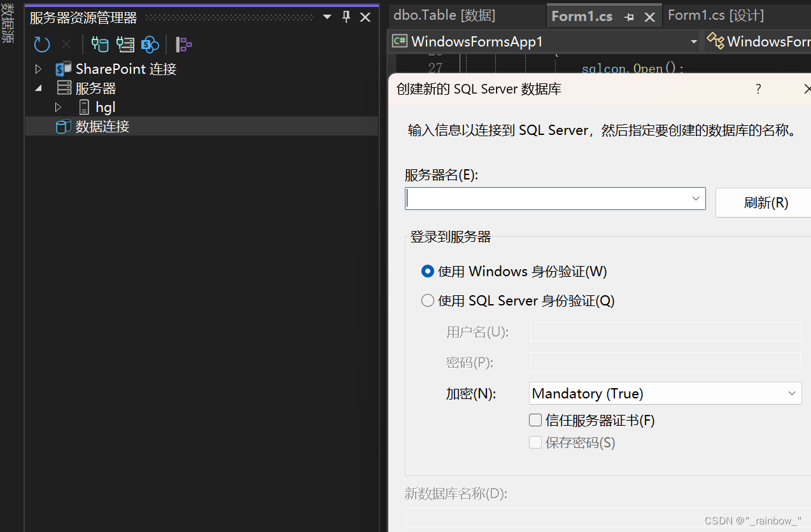Click the Refresh icon in Server Explorer

click(42, 44)
